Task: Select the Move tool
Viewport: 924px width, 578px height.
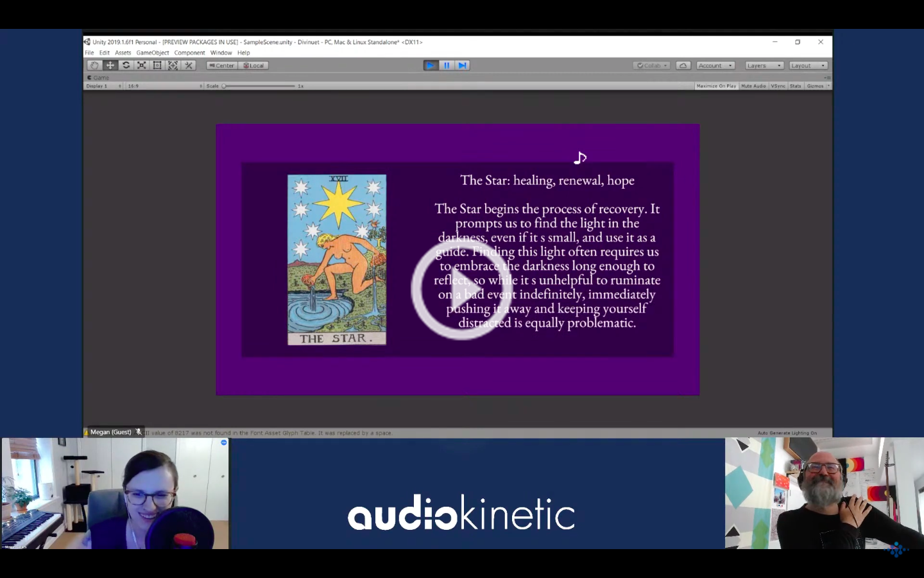Action: 110,66
